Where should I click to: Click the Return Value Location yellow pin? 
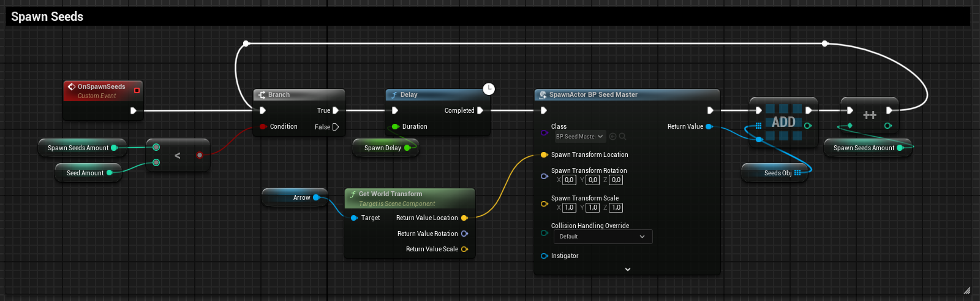[x=464, y=218]
